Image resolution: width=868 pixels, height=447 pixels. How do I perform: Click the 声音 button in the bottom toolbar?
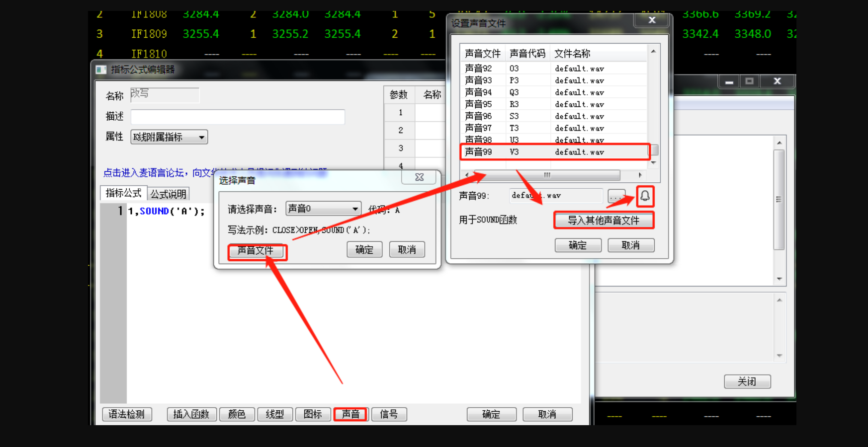350,414
